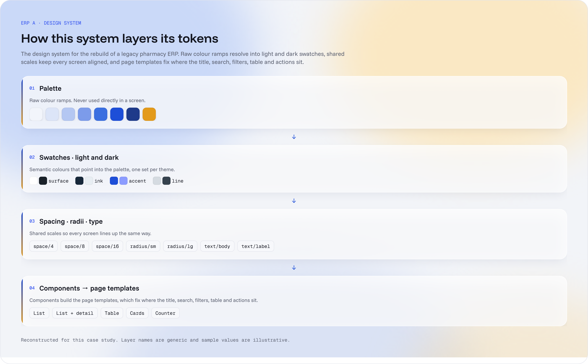Click the Table template chip
Screen dimensions: 588x364
112,313
